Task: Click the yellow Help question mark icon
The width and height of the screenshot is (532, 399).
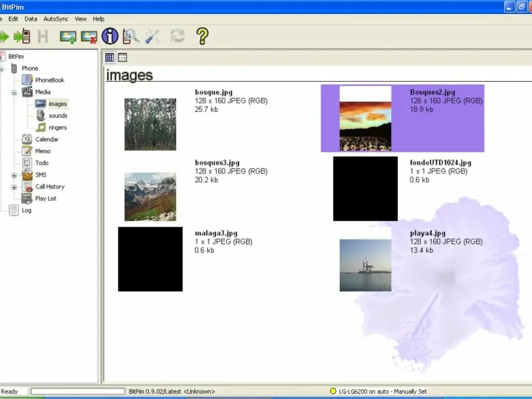Action: point(202,36)
